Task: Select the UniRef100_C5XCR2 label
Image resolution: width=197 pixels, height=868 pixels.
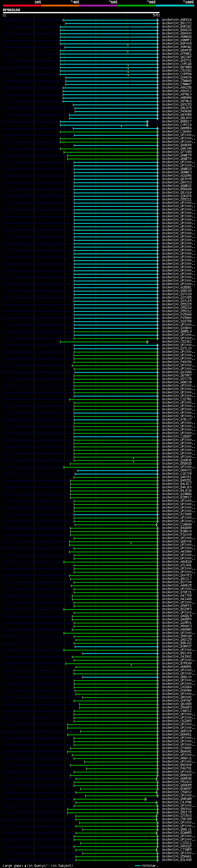Action: [x=176, y=71]
